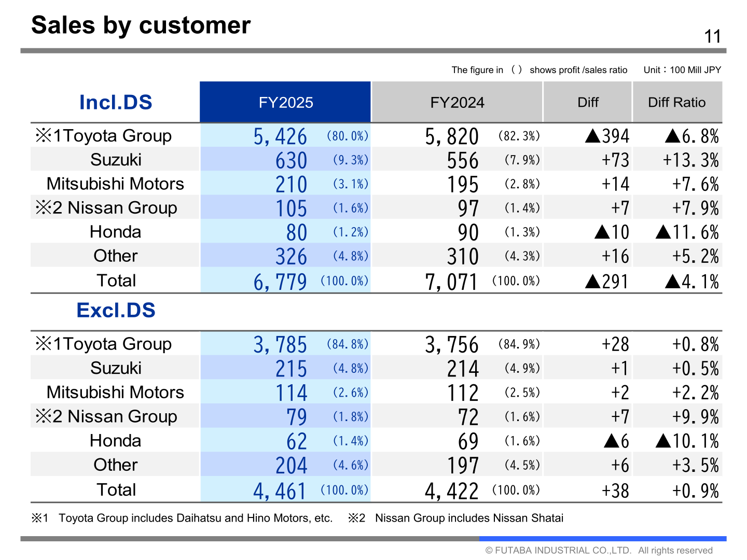Click diff ratio ▲10.1%

(x=687, y=441)
